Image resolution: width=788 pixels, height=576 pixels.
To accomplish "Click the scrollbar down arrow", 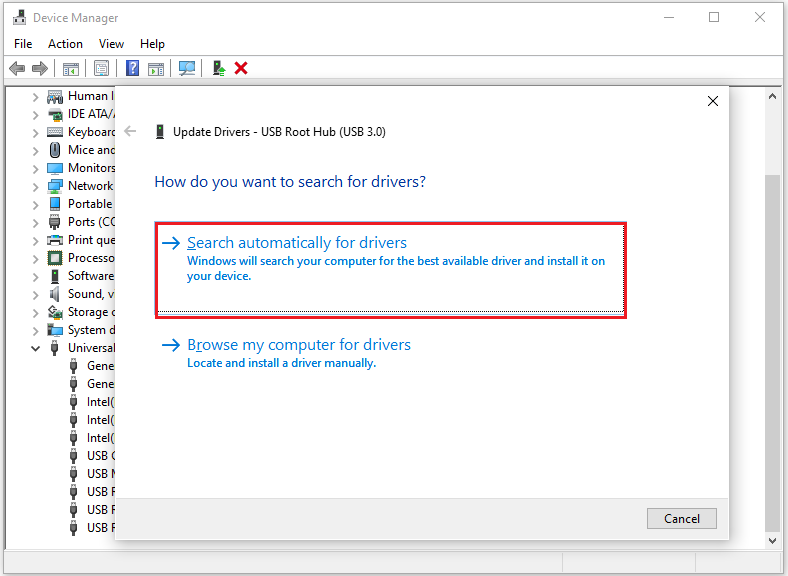I will click(x=772, y=541).
